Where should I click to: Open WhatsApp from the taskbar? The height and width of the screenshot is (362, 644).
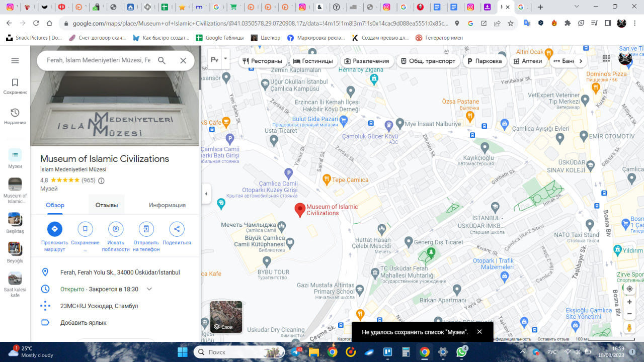click(461, 352)
